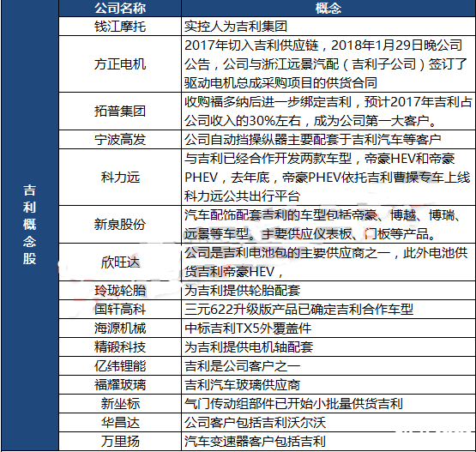Click the 概念 column header
Screen dimensions: 476x452
tap(328, 9)
